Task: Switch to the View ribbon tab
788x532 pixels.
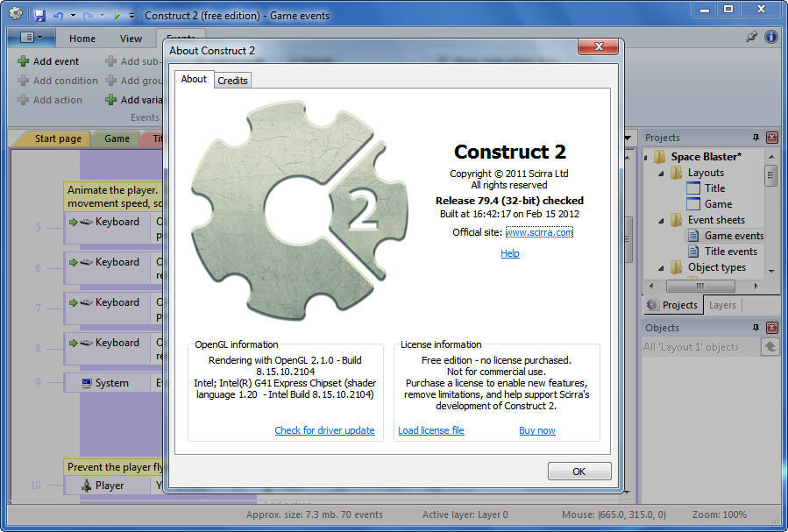Action: [131, 39]
